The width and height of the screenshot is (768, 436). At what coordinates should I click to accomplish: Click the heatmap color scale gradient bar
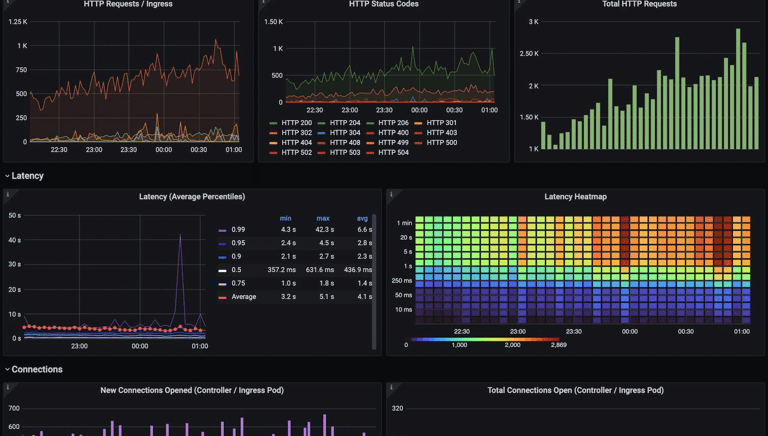tap(485, 339)
